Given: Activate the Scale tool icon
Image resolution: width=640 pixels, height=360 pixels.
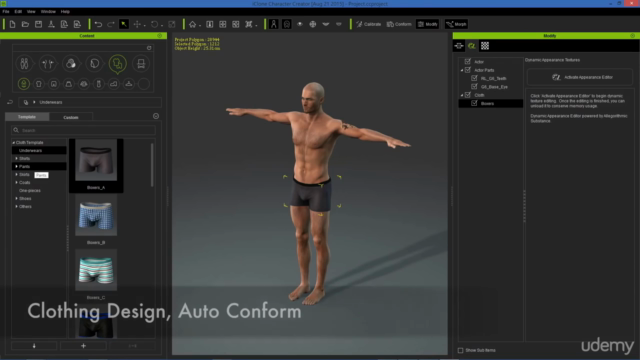Looking at the screenshot, I should pyautogui.click(x=172, y=24).
